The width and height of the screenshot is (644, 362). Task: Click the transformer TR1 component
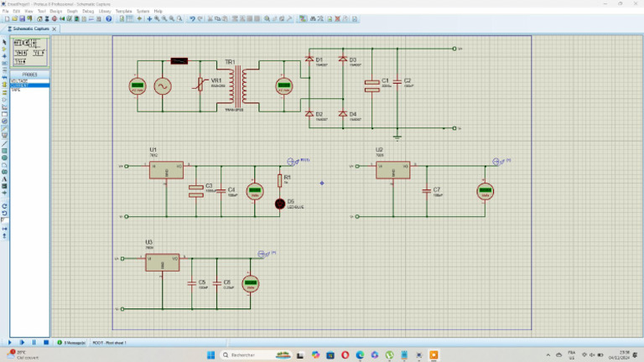point(238,86)
